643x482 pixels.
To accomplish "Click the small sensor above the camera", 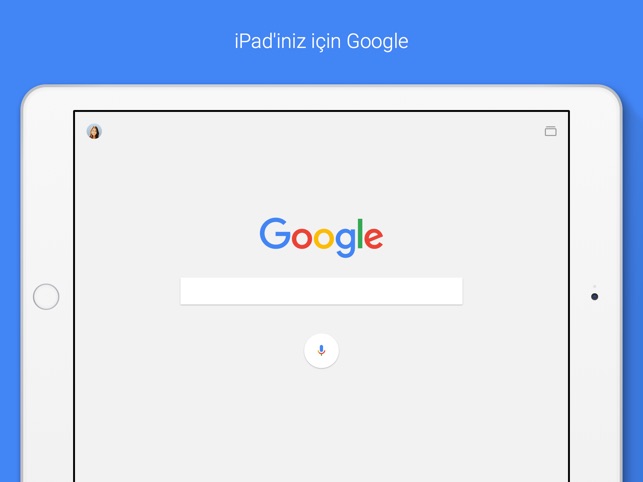I will 594,286.
